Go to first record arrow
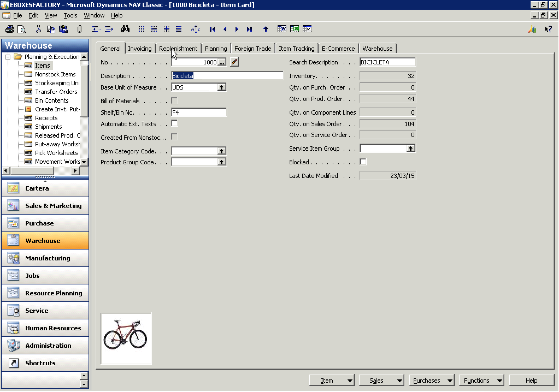Viewport: 559px width, 392px height. (212, 29)
